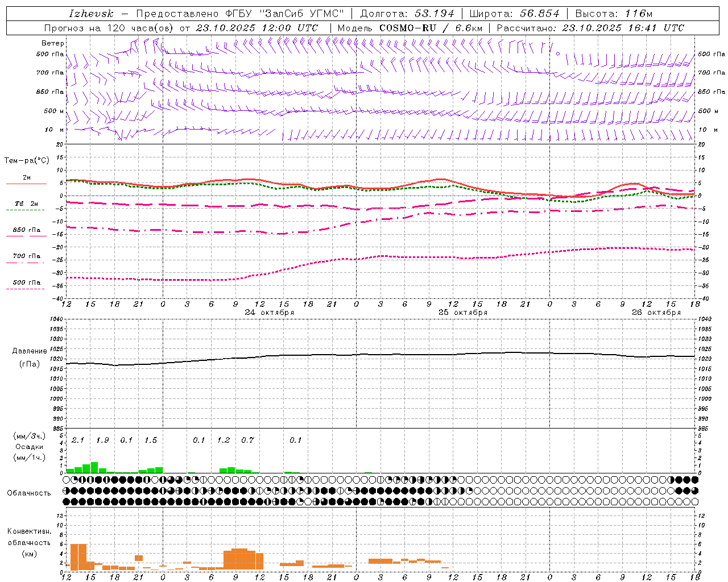Select the date label 24 октября
The width and height of the screenshot is (728, 582).
[270, 313]
